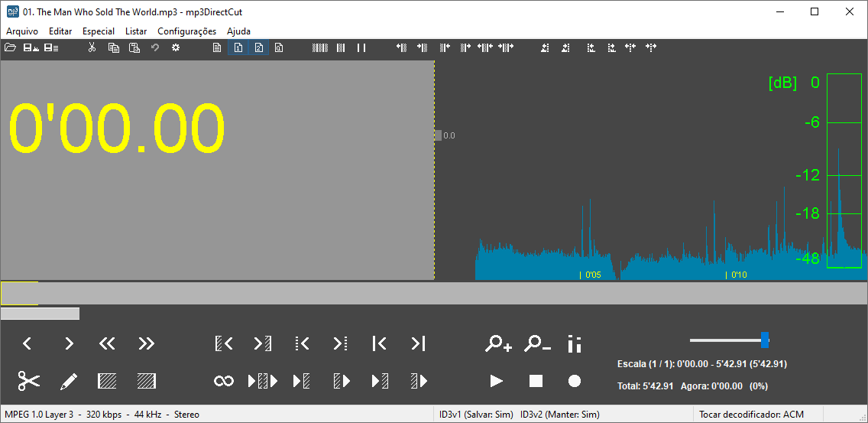The width and height of the screenshot is (868, 423).
Task: Click the two-bars 'ii' icon next to zoom out
Action: [x=575, y=343]
